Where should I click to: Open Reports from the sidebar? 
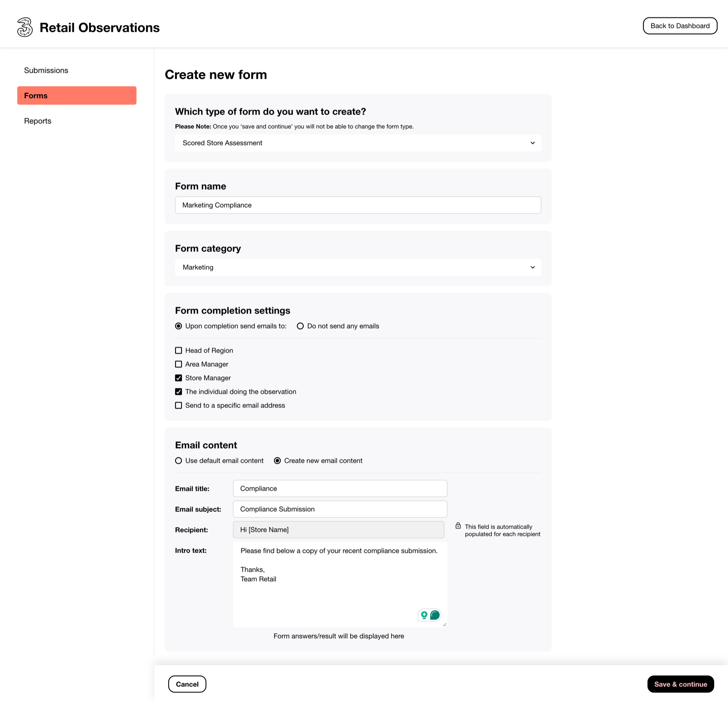(x=38, y=121)
